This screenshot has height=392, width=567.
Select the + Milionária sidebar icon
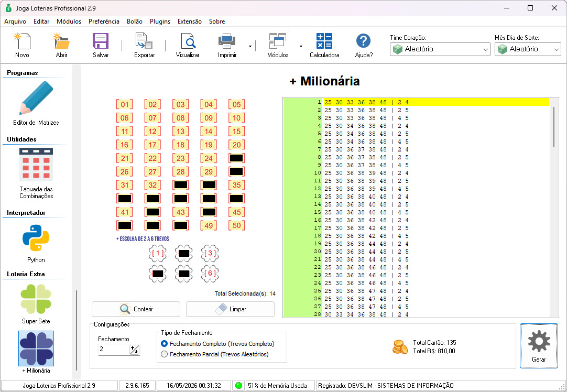[36, 349]
